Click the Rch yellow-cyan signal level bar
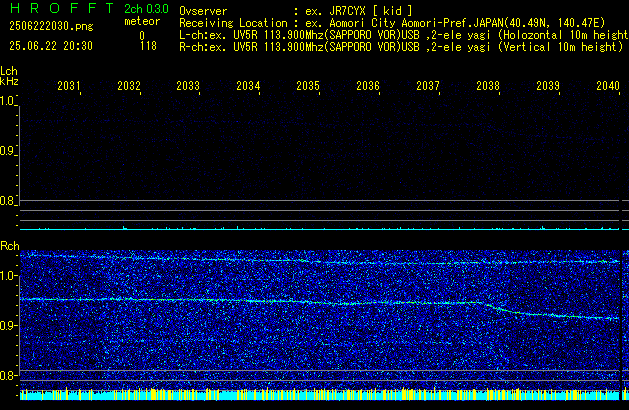 (320, 394)
